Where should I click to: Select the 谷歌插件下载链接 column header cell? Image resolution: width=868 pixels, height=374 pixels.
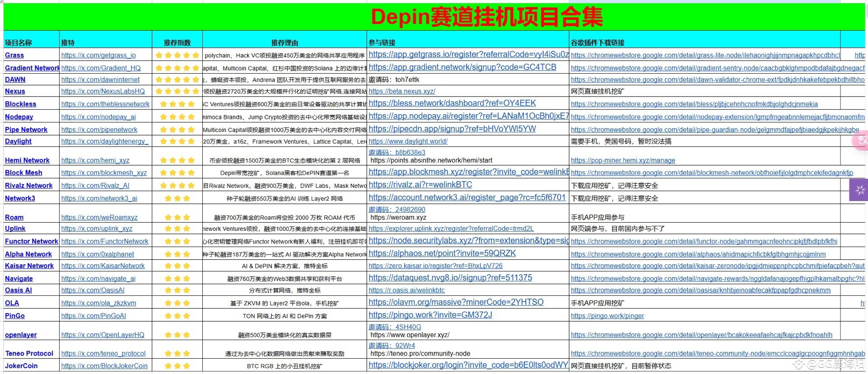tap(705, 40)
